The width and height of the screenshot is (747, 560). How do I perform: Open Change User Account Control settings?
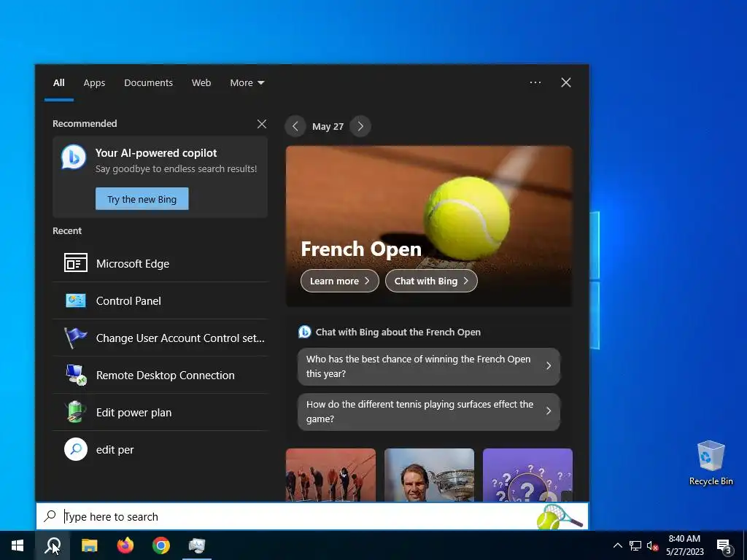point(160,338)
